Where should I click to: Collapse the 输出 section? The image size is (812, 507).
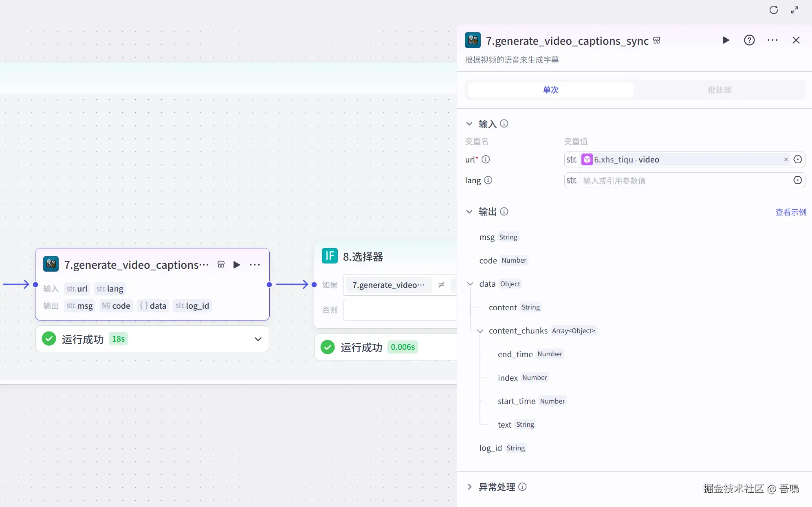pyautogui.click(x=469, y=212)
